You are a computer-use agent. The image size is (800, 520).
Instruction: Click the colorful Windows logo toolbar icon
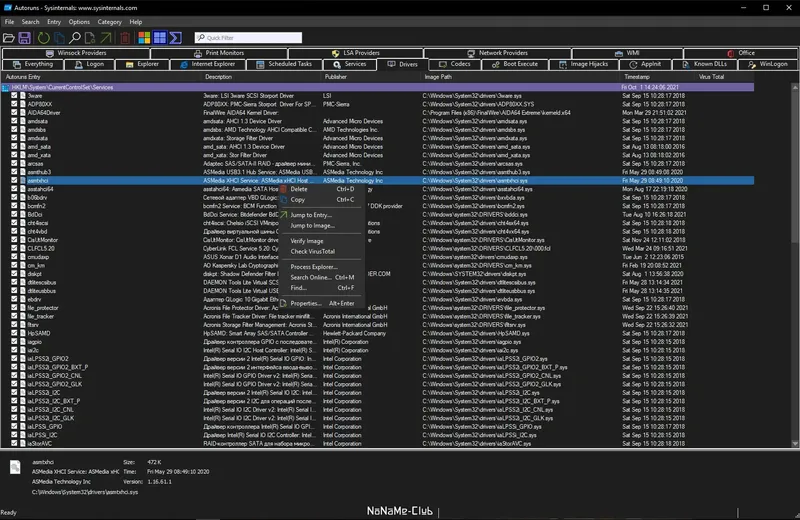click(x=144, y=37)
